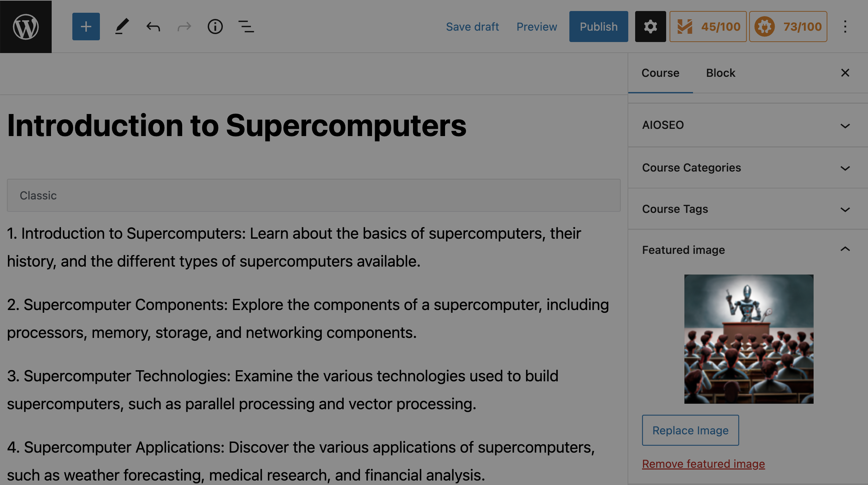Open document details info icon
Screen dimensions: 868x485
[x=215, y=27]
